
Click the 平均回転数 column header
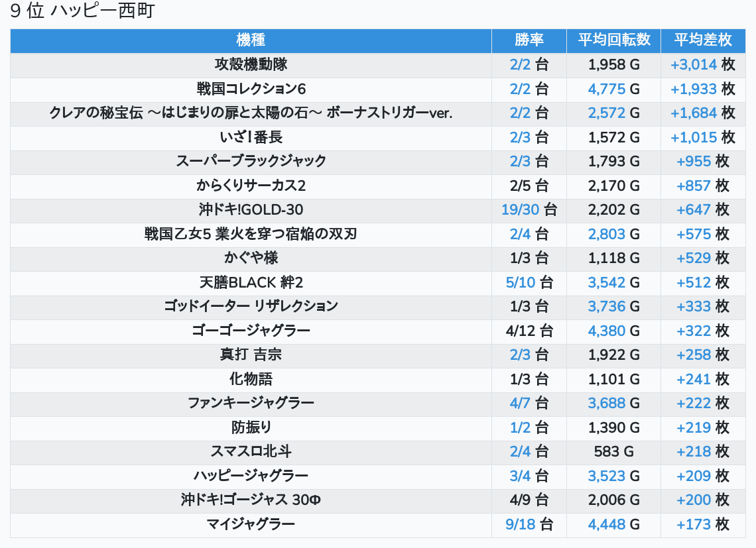(x=614, y=40)
